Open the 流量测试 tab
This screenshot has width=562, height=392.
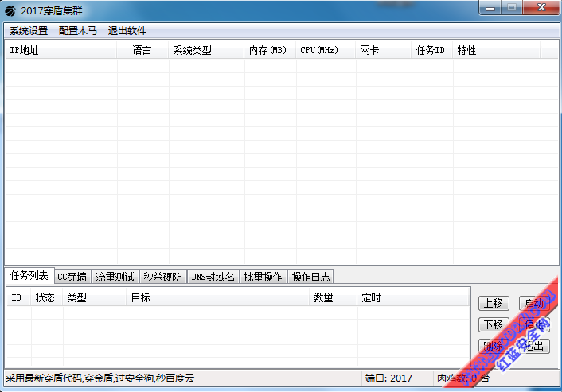coord(115,277)
